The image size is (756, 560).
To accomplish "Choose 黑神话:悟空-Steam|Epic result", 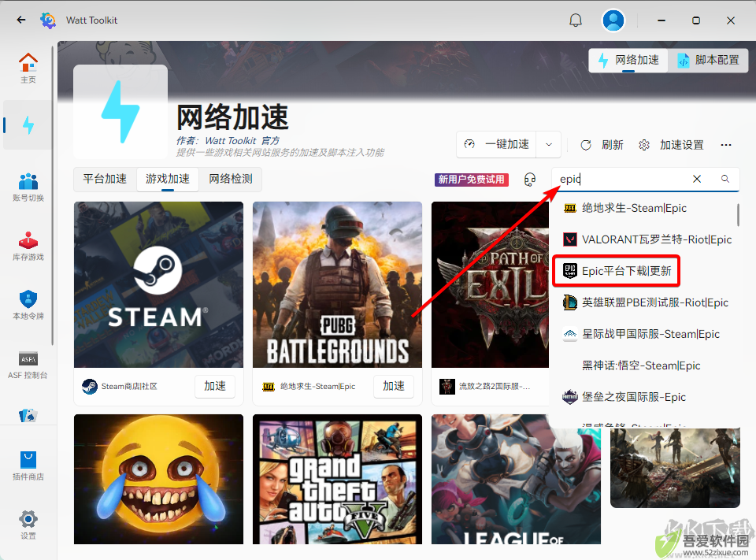I will pyautogui.click(x=643, y=365).
